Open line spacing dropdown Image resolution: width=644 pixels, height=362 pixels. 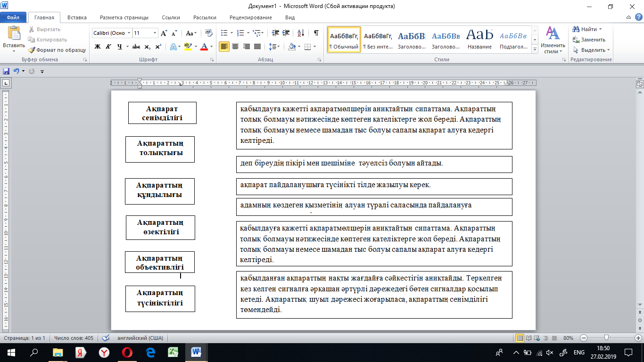tap(274, 47)
